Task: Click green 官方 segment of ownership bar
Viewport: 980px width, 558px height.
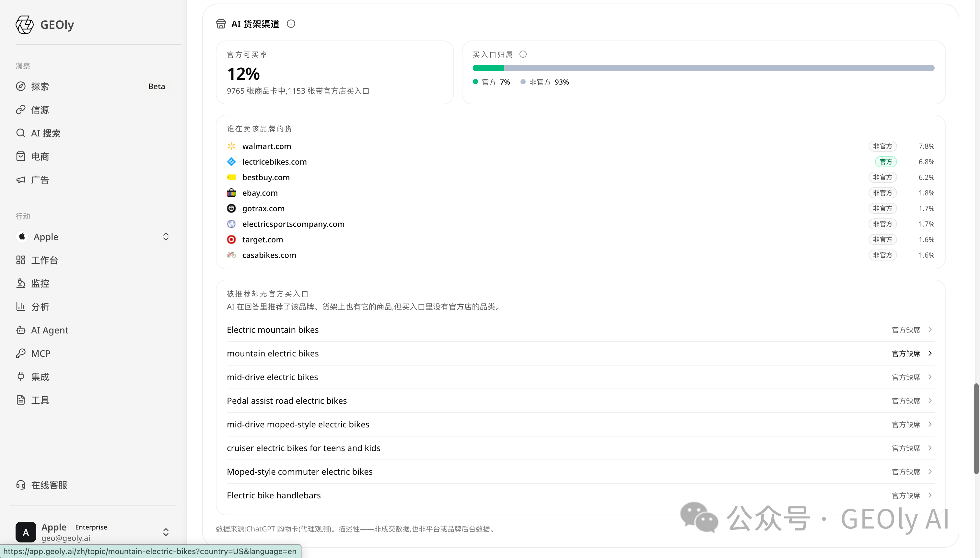Action: (488, 68)
